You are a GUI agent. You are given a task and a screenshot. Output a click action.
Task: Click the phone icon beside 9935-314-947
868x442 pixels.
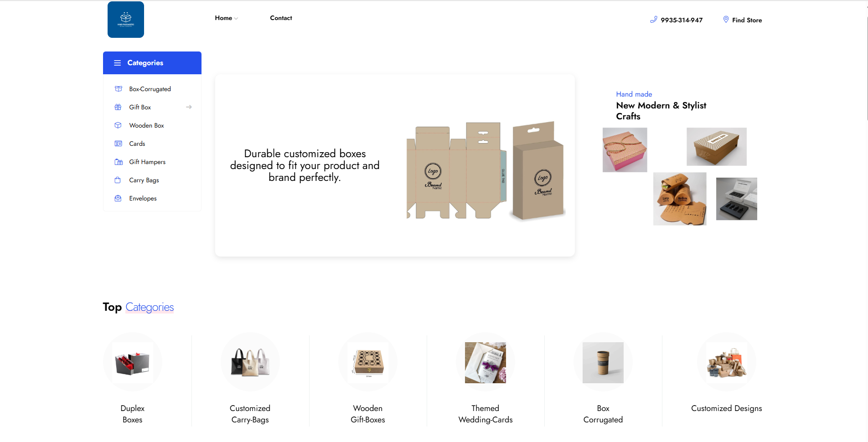tap(653, 20)
